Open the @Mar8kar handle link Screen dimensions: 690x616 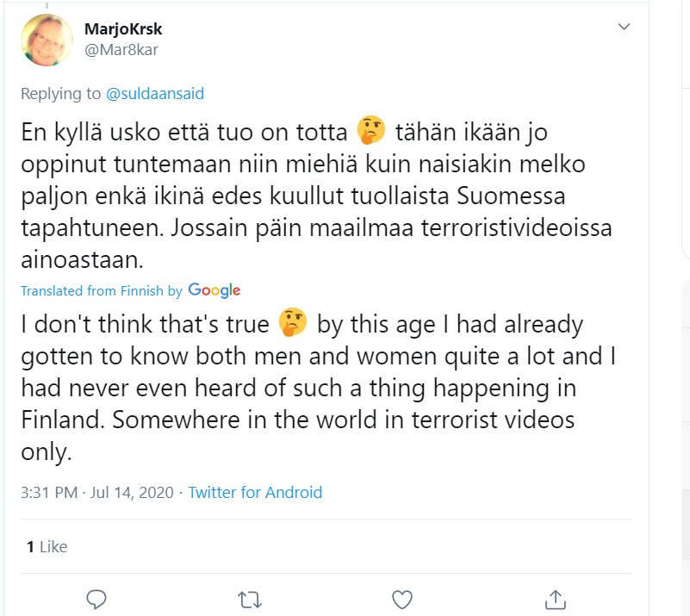tap(121, 50)
